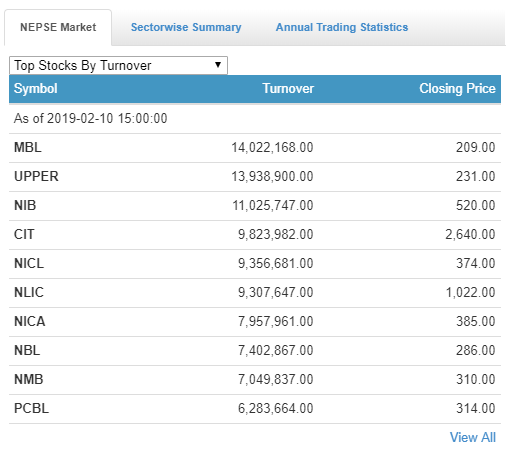
Task: Click NICA turnover value 7,957,961.00
Action: [276, 321]
